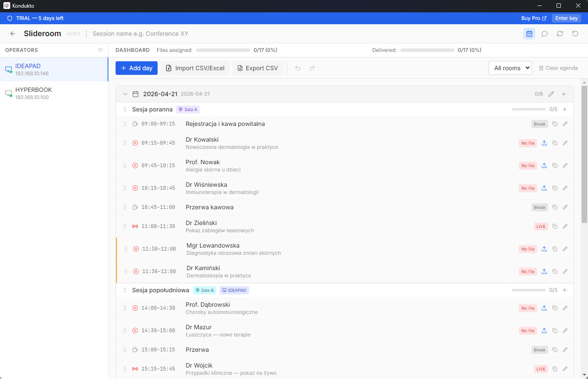Select the IDEAPAD operator

click(54, 69)
